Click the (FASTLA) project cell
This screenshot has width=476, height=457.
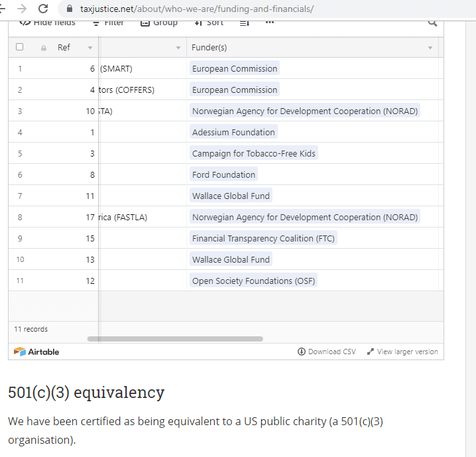143,218
